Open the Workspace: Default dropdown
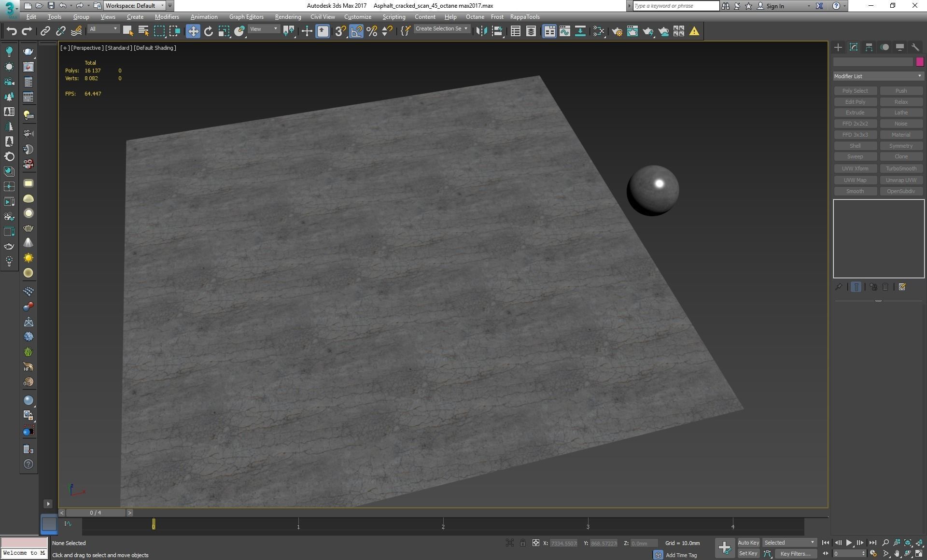This screenshot has height=560, width=927. click(135, 6)
